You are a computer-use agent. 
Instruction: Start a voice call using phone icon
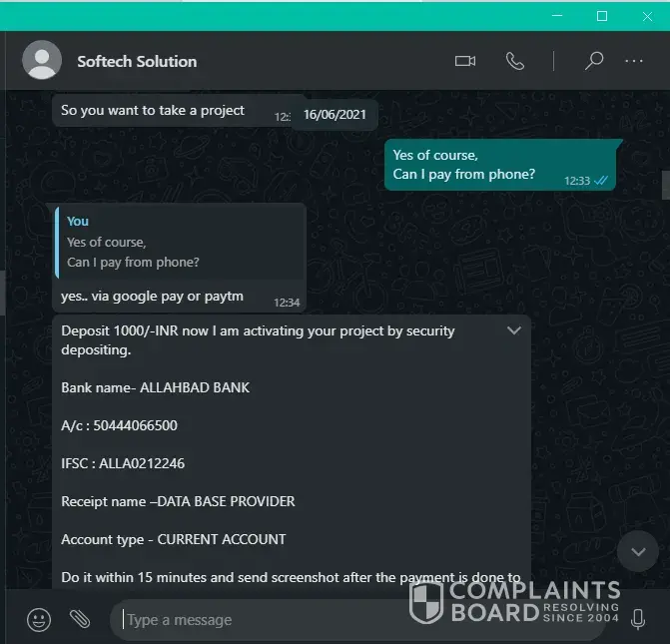pyautogui.click(x=515, y=61)
